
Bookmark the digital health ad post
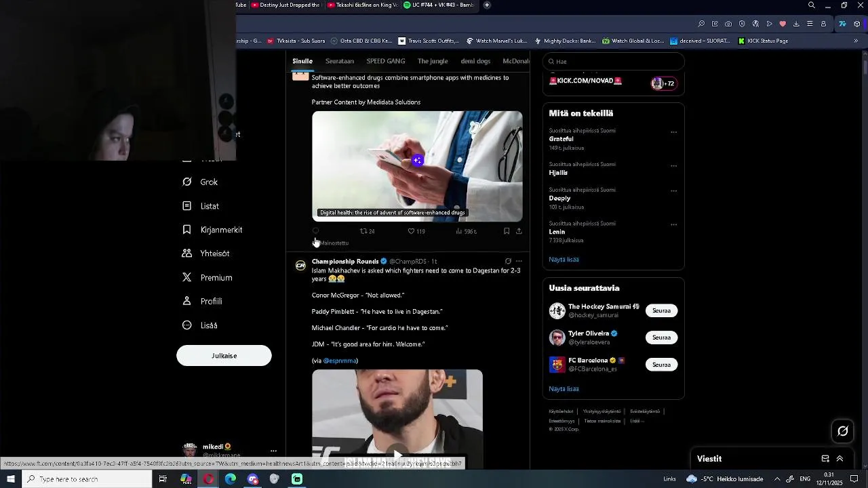click(507, 231)
